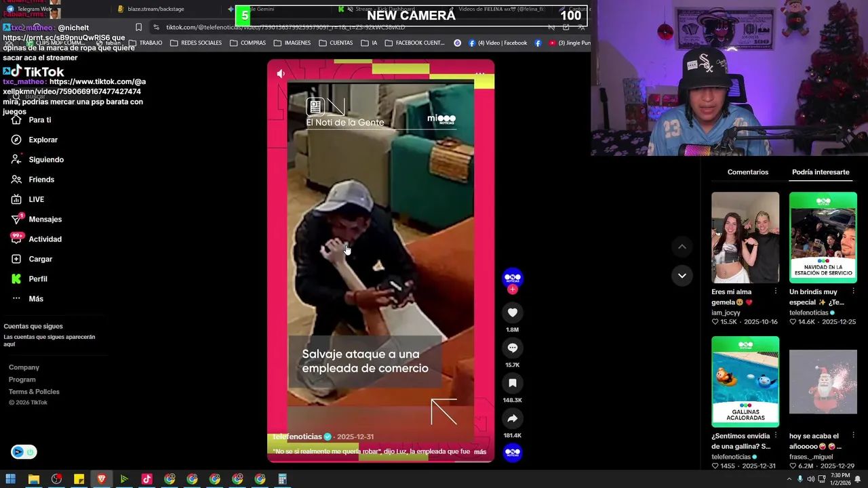Click the Program footer link

[22, 380]
